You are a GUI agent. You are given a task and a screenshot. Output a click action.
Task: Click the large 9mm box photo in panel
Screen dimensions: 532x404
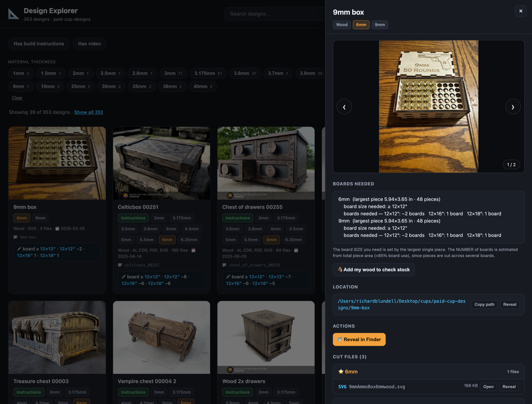click(x=429, y=106)
